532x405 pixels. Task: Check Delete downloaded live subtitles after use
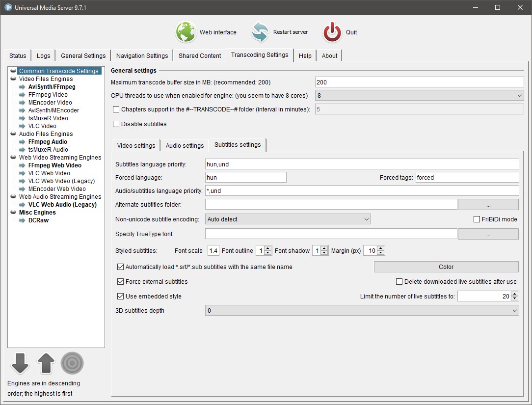click(399, 281)
